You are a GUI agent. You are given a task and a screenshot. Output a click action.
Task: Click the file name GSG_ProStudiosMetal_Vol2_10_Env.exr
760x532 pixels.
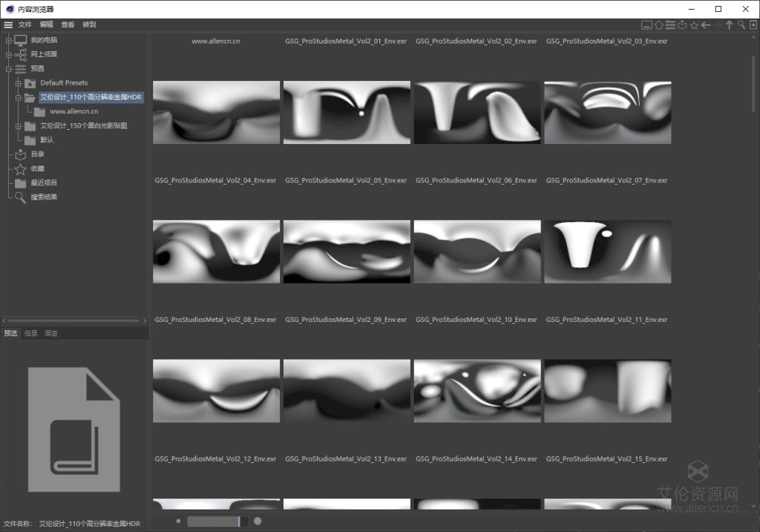(476, 320)
